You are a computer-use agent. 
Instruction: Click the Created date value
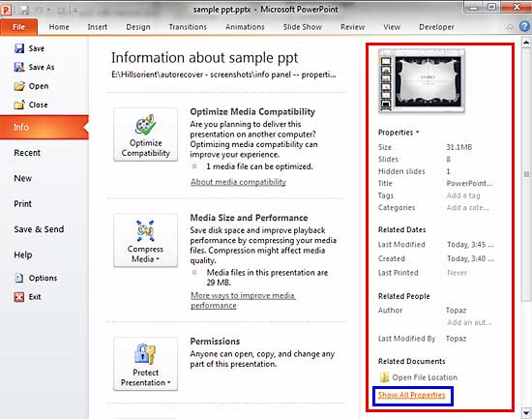(x=470, y=258)
